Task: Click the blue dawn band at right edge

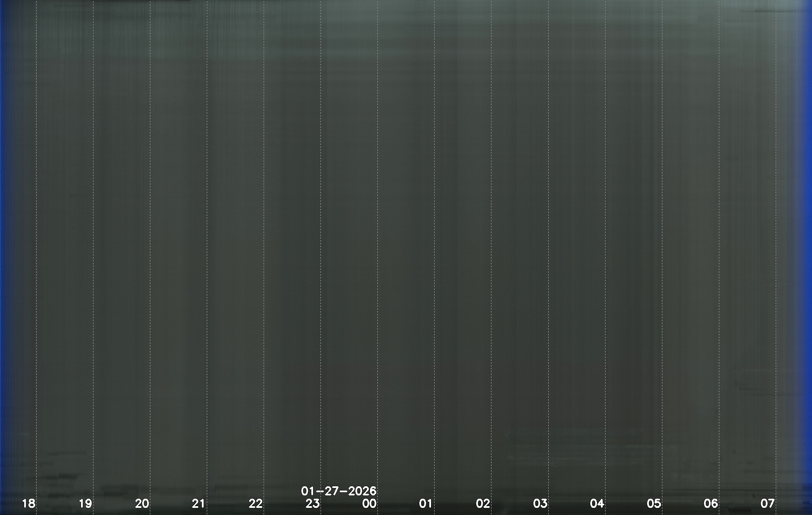Action: tap(807, 249)
